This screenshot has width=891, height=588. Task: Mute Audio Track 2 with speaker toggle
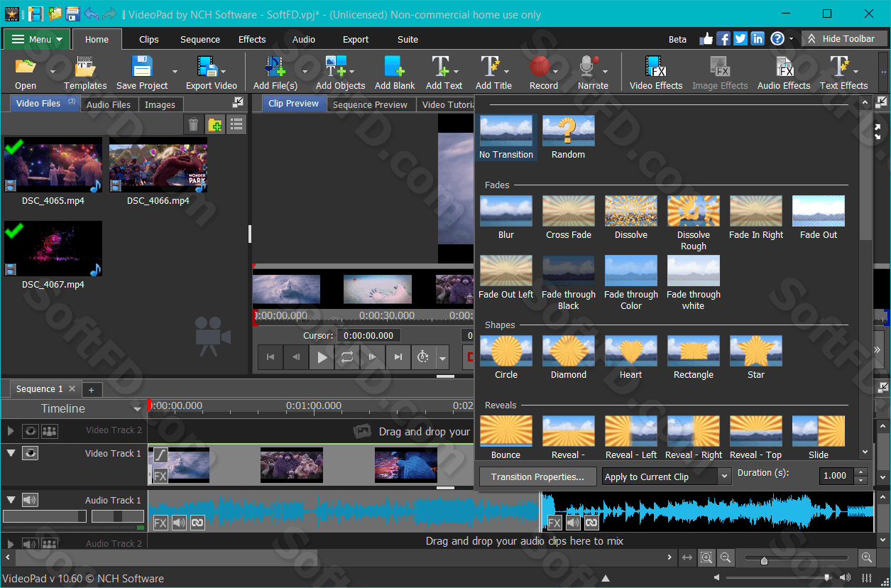30,544
